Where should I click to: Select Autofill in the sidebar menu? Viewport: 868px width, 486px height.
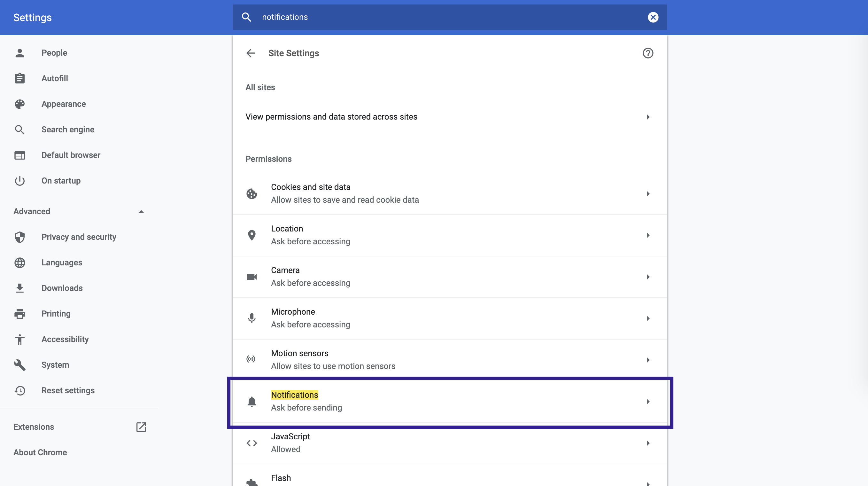coord(55,79)
